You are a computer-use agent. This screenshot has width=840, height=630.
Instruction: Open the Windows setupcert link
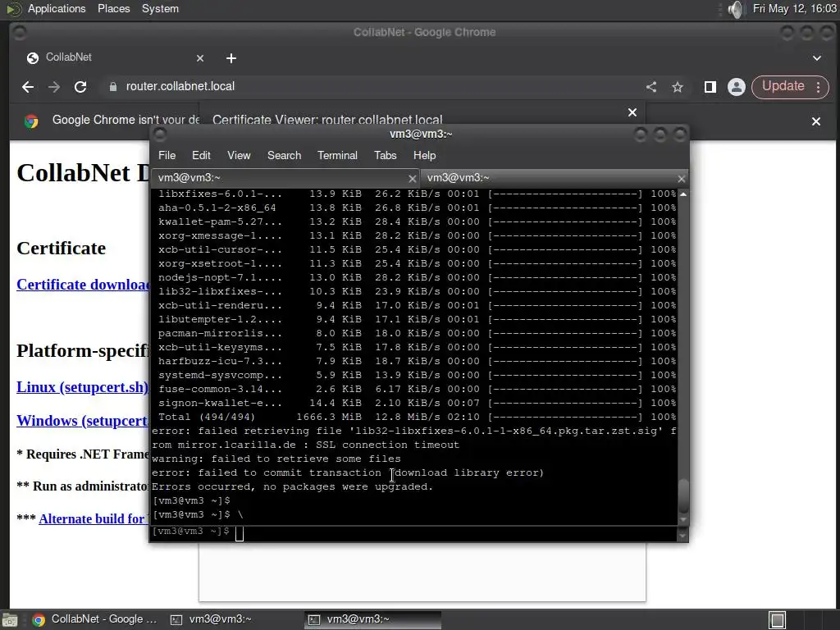coord(83,421)
